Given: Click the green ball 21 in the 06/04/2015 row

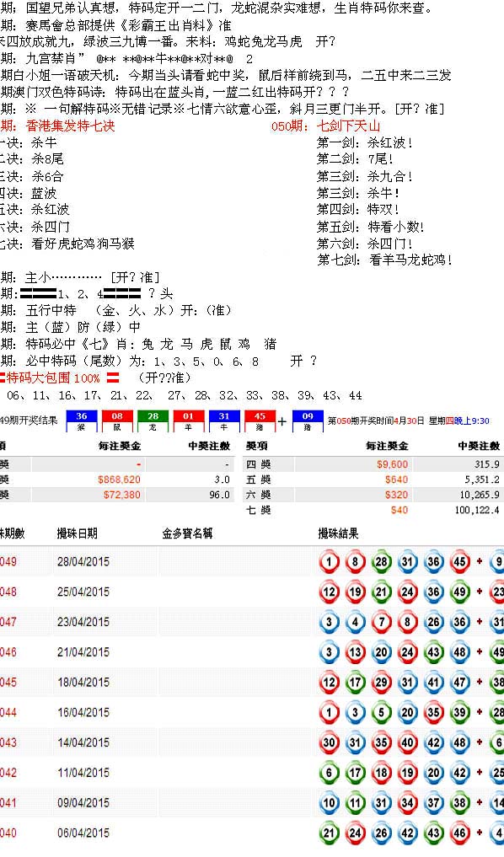Looking at the screenshot, I should coord(329,833).
